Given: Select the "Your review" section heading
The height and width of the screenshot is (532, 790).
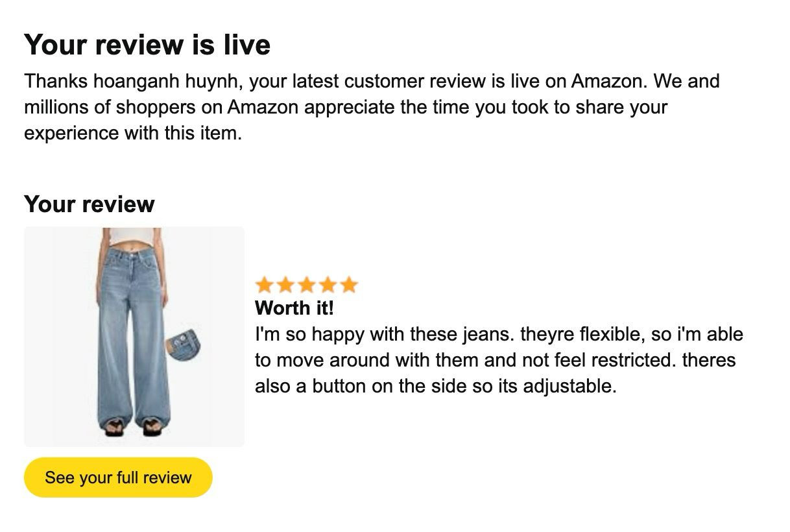Looking at the screenshot, I should tap(90, 204).
